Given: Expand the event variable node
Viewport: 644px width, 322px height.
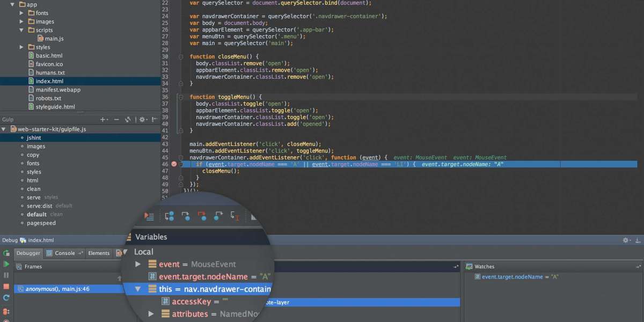Looking at the screenshot, I should 138,264.
